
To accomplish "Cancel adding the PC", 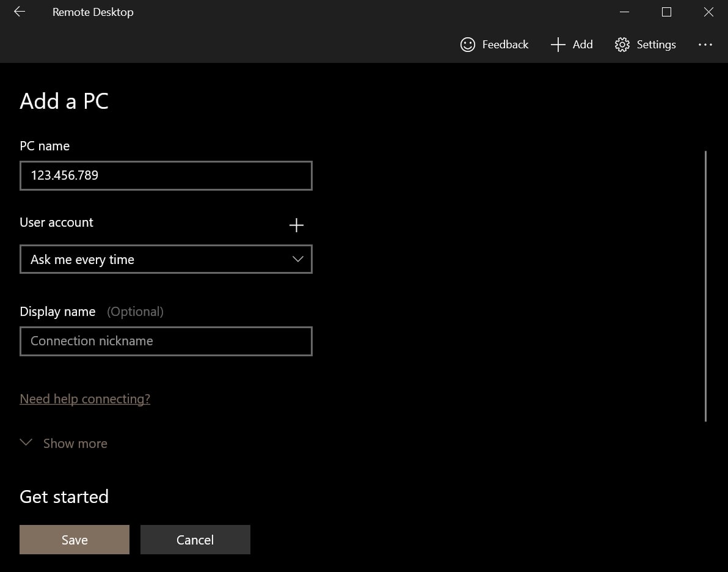I will coord(195,540).
